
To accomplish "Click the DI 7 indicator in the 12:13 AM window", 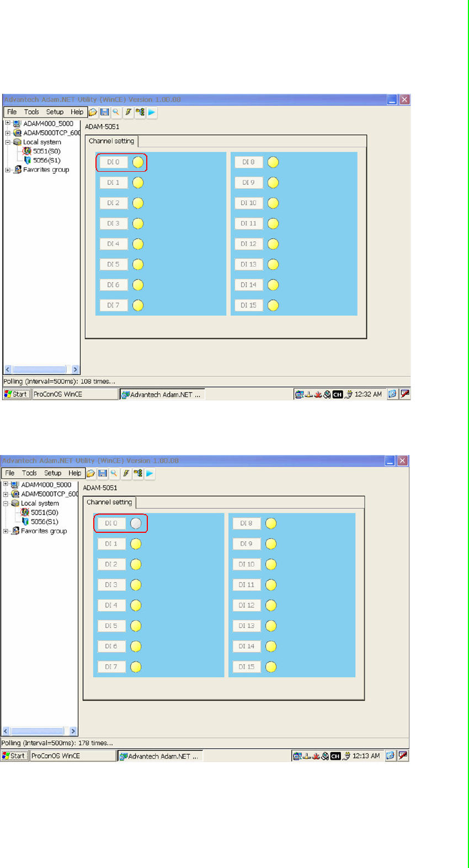I will pyautogui.click(x=136, y=667).
